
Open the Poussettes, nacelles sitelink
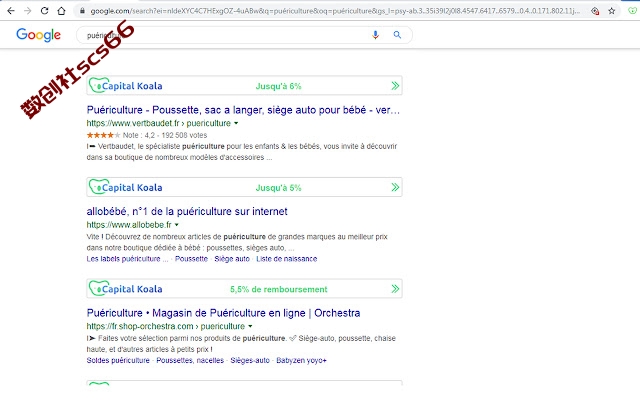coord(190,360)
